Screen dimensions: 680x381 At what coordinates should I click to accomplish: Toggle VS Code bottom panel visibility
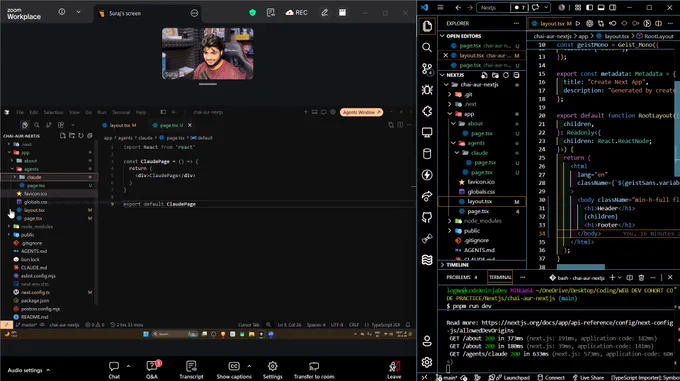601,7
